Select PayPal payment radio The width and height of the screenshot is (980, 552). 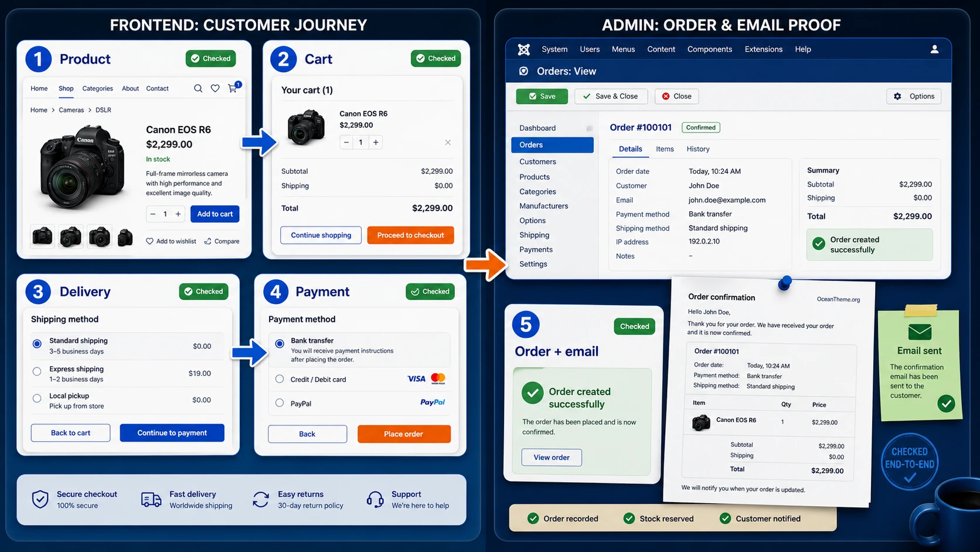[280, 403]
